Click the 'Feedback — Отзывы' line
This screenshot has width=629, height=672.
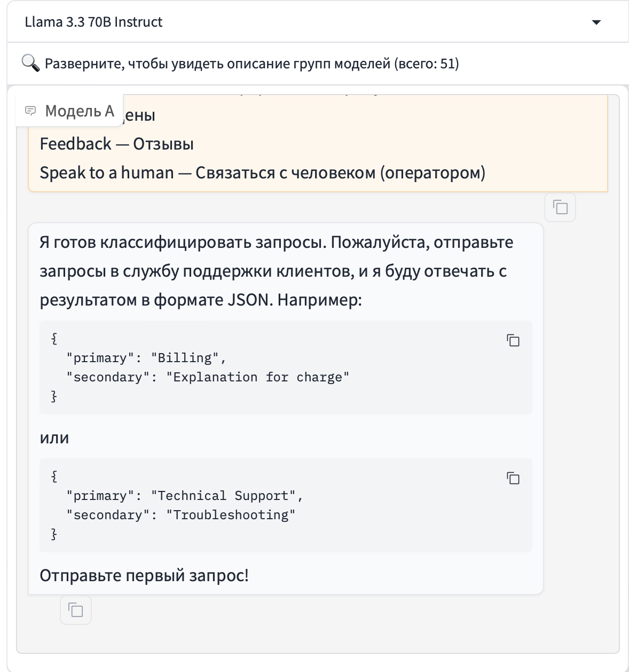click(x=116, y=144)
